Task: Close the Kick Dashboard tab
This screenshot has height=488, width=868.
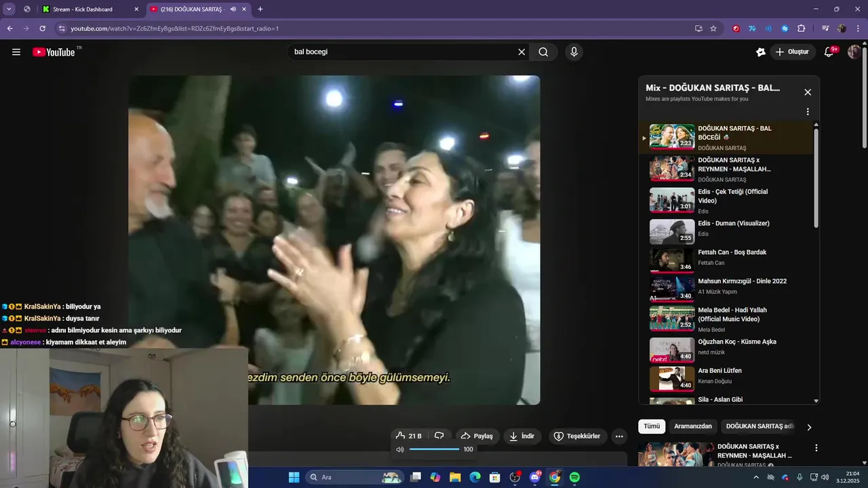Action: point(136,9)
